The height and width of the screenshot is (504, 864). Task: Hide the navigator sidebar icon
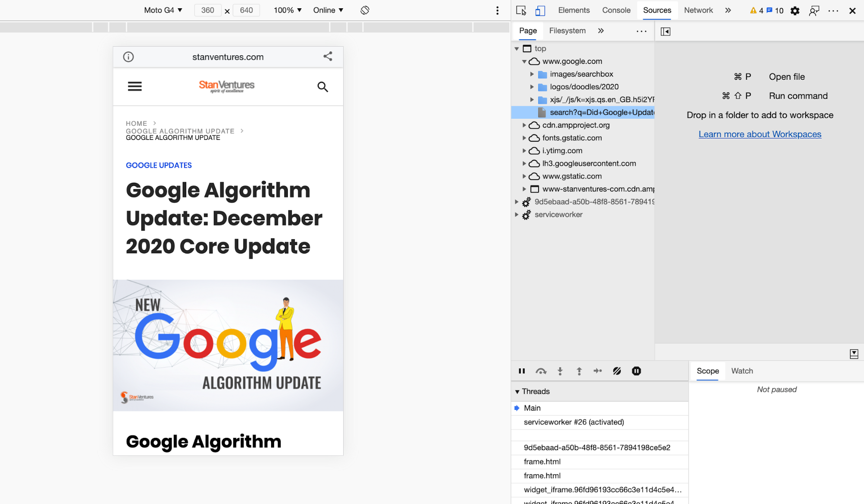coord(666,31)
